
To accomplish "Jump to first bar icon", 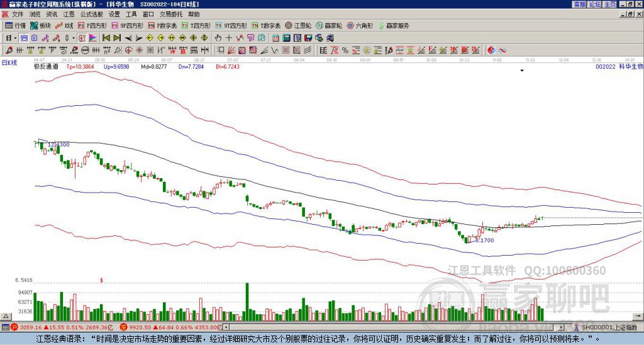I will (106, 38).
